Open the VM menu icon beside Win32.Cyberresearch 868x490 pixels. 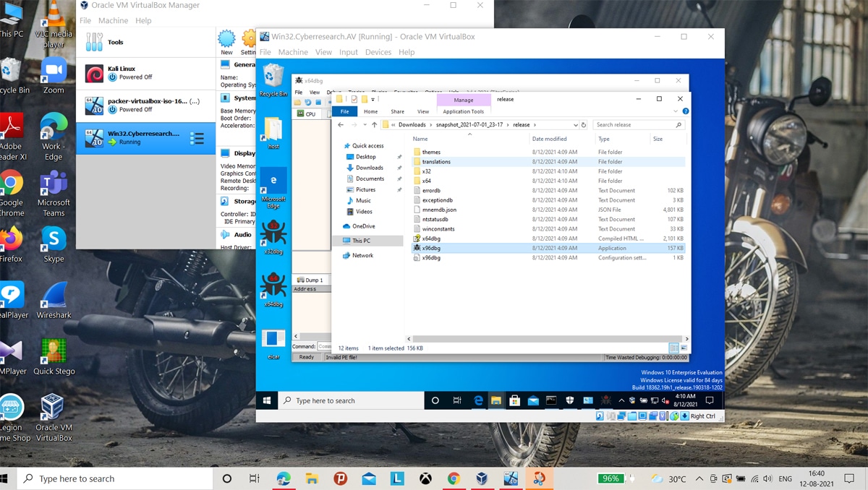point(197,138)
